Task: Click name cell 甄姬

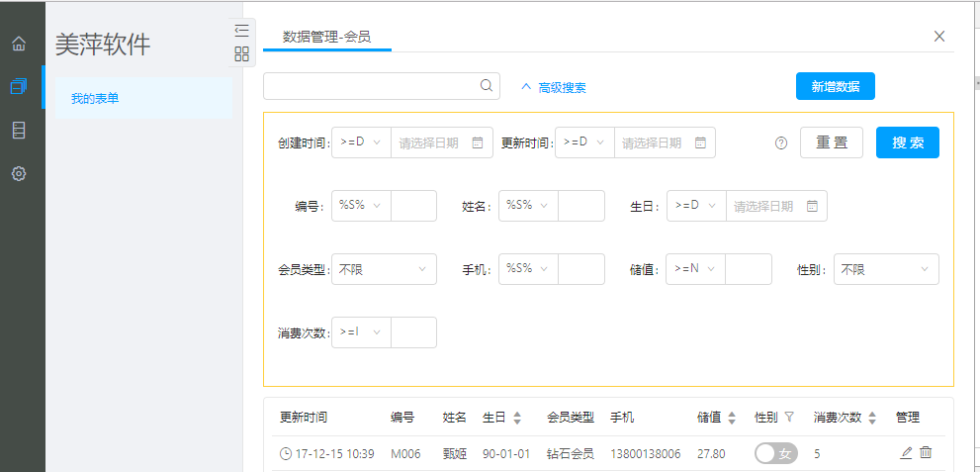Action: click(454, 453)
